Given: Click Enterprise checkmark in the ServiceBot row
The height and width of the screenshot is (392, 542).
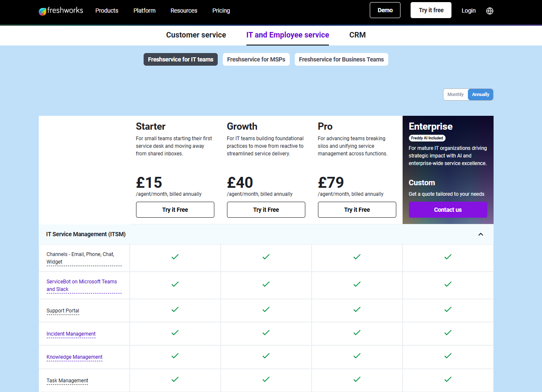Looking at the screenshot, I should click(448, 284).
